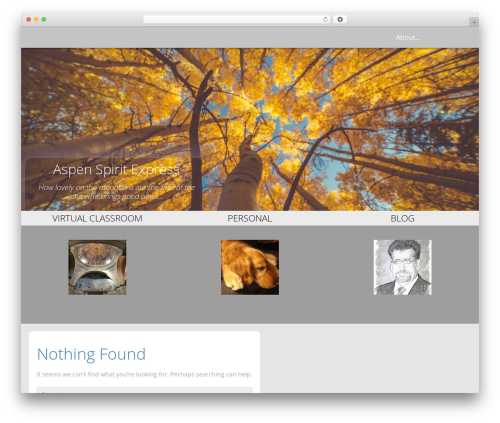Click the golden retriever dog thumbnail
The image size is (500, 423).
coord(250,267)
